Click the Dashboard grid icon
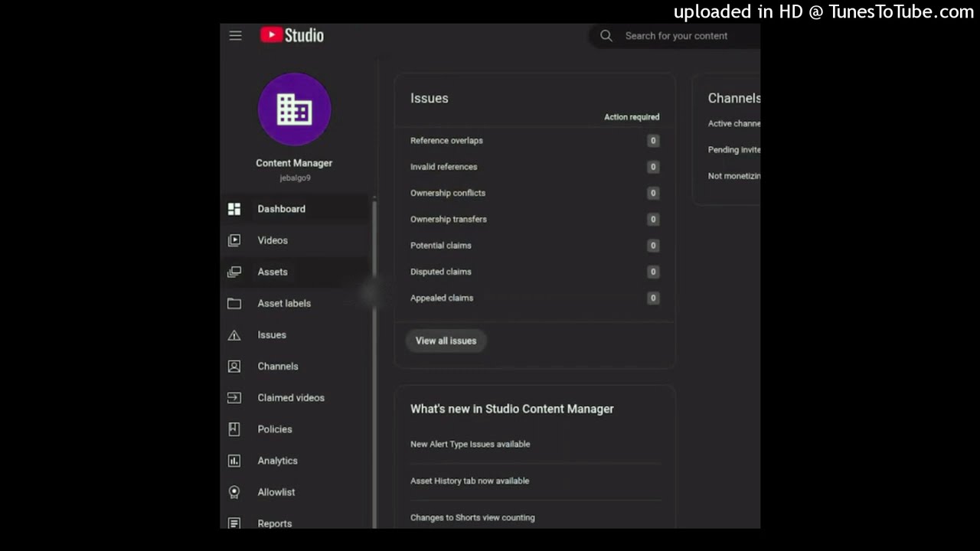 point(234,209)
